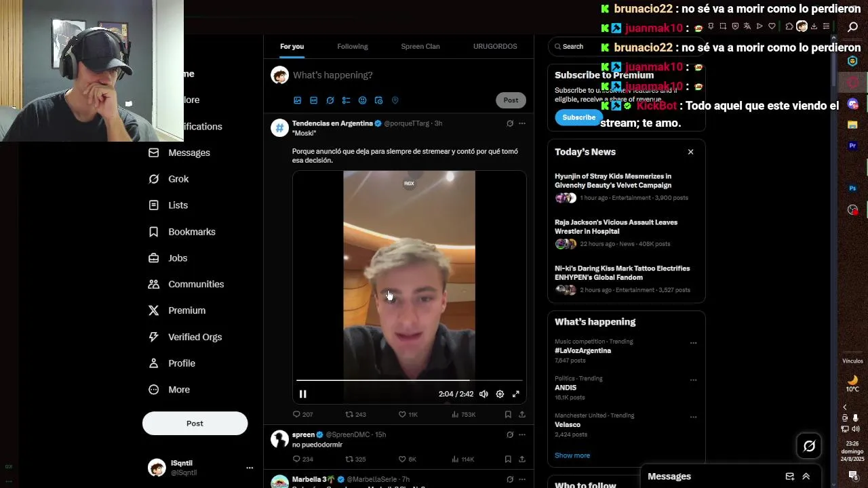Click the composer Post button
The image size is (868, 488).
click(x=511, y=100)
